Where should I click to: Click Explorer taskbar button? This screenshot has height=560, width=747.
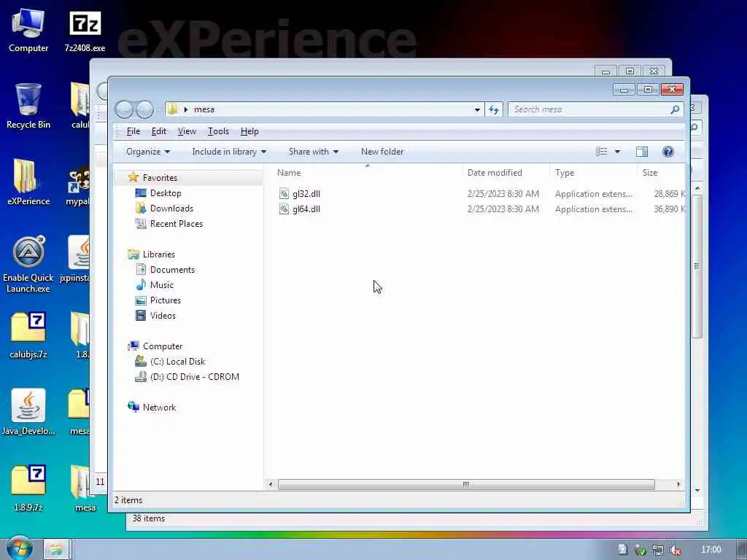(57, 549)
